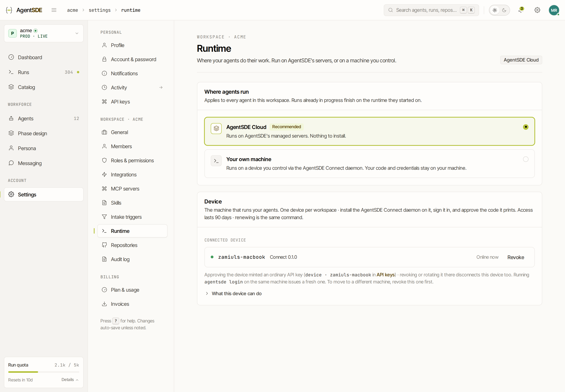Click the Repositories GitHub icon
This screenshot has width=565, height=392.
(105, 245)
